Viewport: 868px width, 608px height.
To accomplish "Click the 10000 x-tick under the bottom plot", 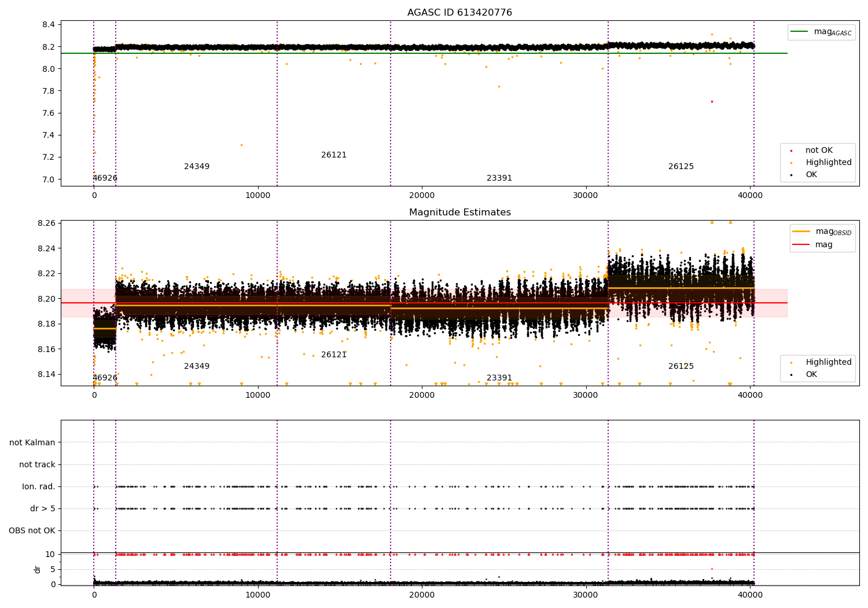I will click(258, 595).
